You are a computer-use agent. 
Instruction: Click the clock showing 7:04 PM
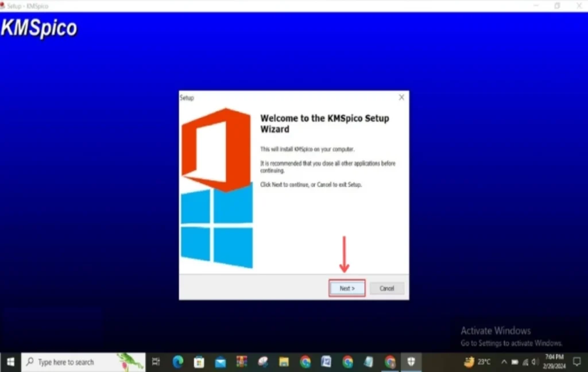tap(554, 362)
